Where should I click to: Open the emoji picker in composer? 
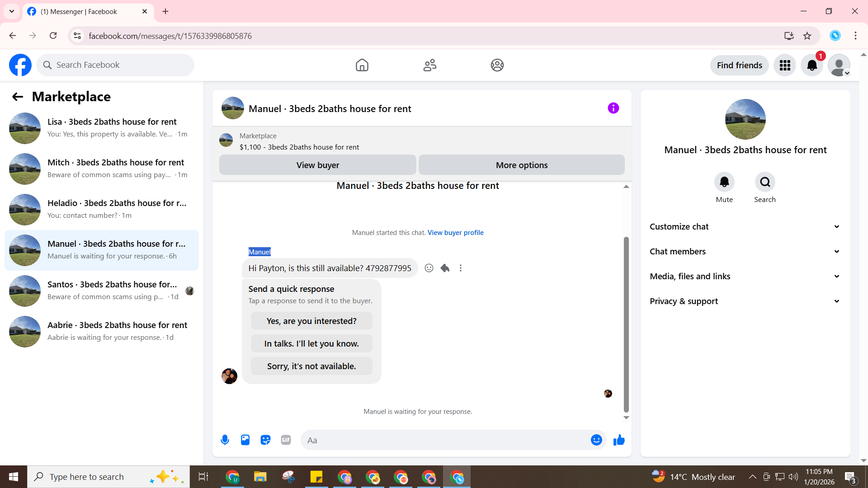click(x=596, y=440)
